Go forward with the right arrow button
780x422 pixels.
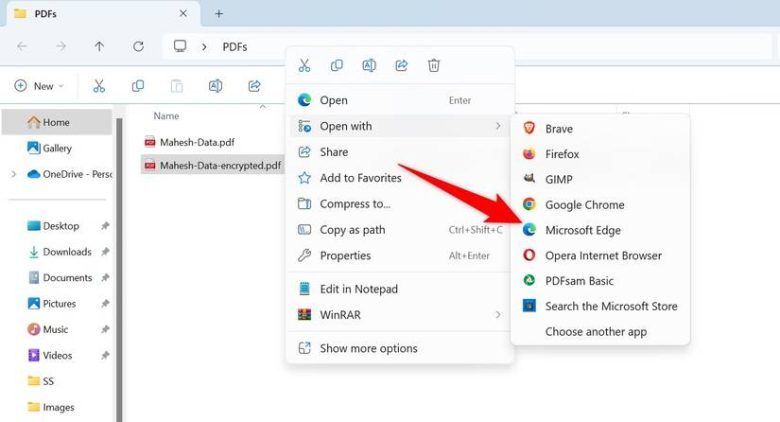click(61, 46)
